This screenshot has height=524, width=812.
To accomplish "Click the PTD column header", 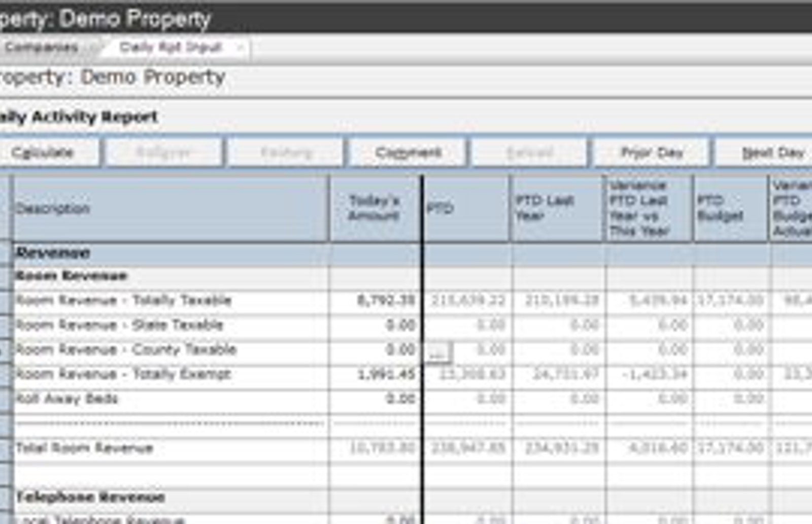I will (x=466, y=209).
